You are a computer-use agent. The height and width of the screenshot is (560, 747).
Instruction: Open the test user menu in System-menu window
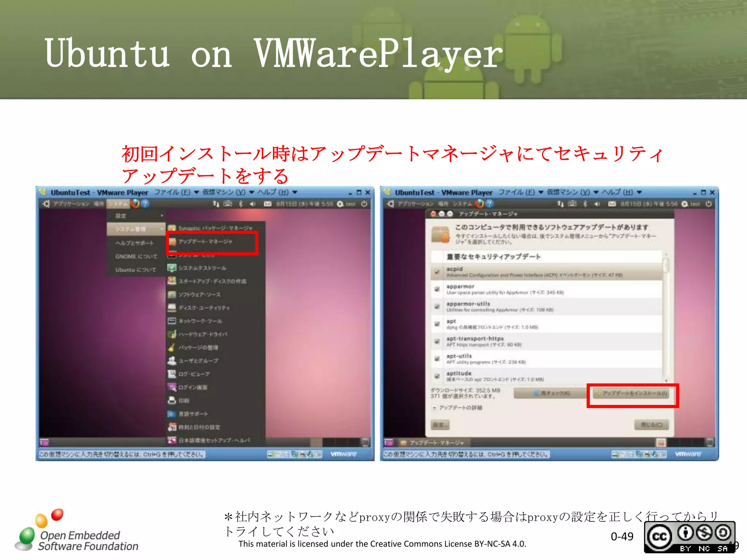coord(347,204)
